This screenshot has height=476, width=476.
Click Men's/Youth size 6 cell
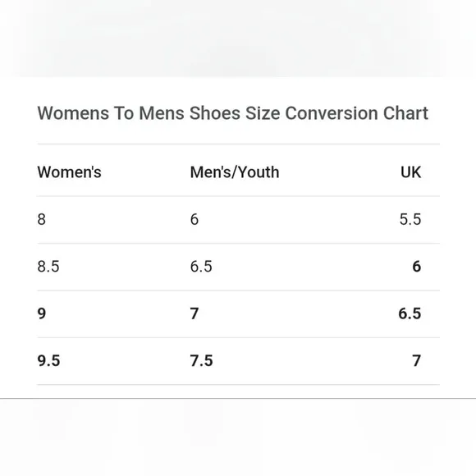click(x=195, y=219)
